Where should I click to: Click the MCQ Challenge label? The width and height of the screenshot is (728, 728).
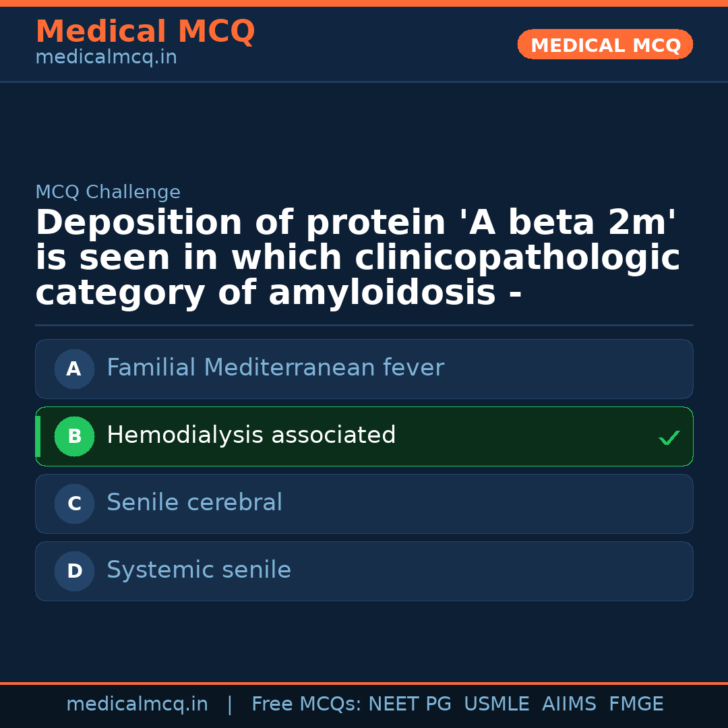click(108, 192)
